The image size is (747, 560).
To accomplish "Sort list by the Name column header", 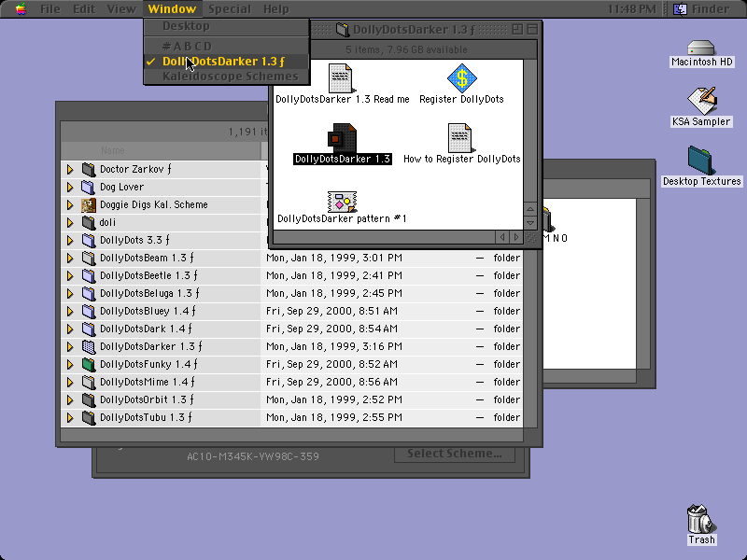I will coord(161,150).
